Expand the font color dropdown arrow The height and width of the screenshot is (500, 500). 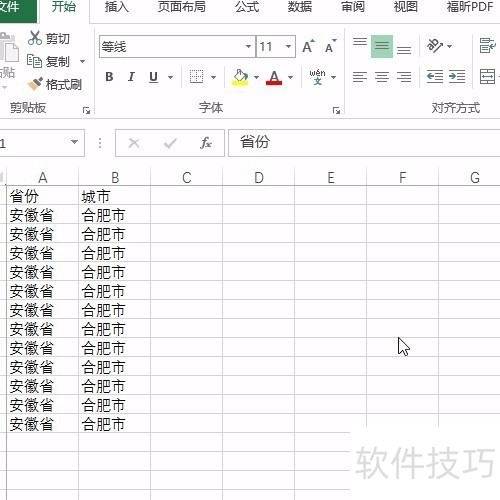[290, 77]
